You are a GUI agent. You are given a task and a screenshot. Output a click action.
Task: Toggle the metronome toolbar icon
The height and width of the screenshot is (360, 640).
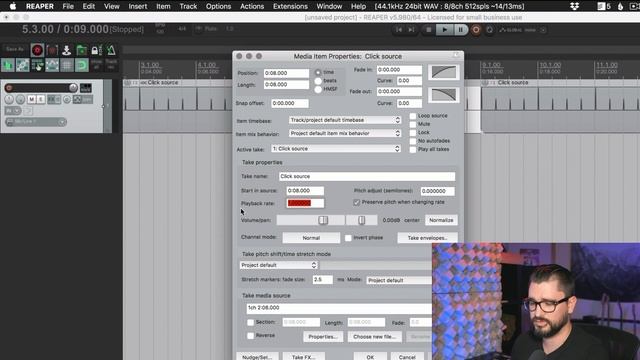(111, 50)
